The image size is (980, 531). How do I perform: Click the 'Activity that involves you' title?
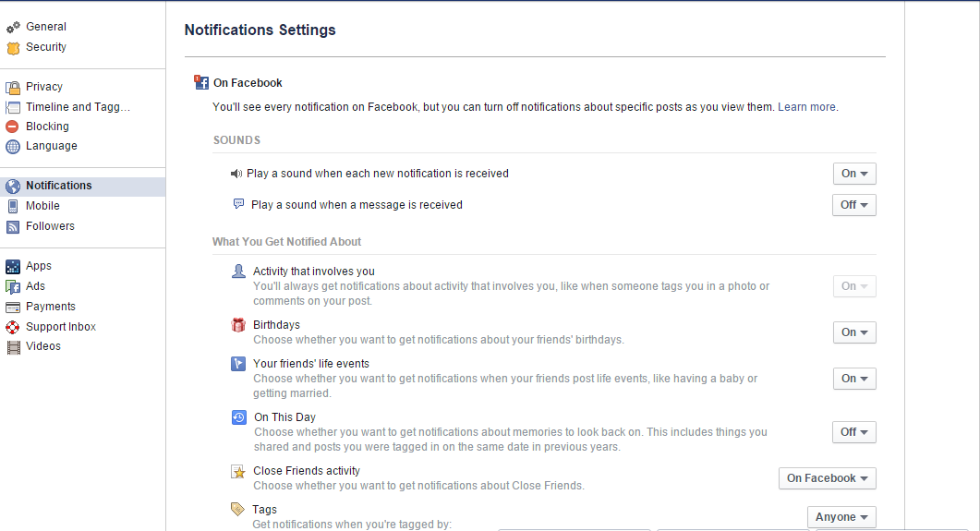[314, 272]
